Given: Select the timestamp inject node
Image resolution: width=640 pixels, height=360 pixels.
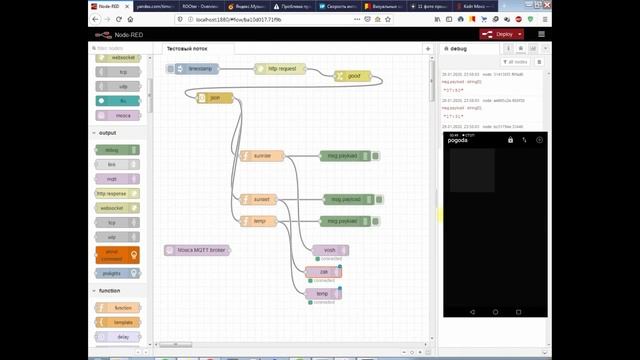Looking at the screenshot, I should click(x=197, y=69).
